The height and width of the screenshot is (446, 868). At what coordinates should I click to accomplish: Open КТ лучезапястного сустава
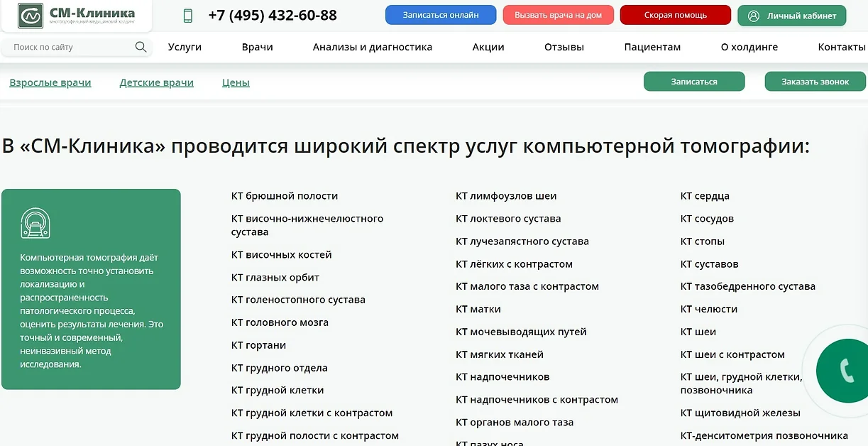click(x=522, y=241)
